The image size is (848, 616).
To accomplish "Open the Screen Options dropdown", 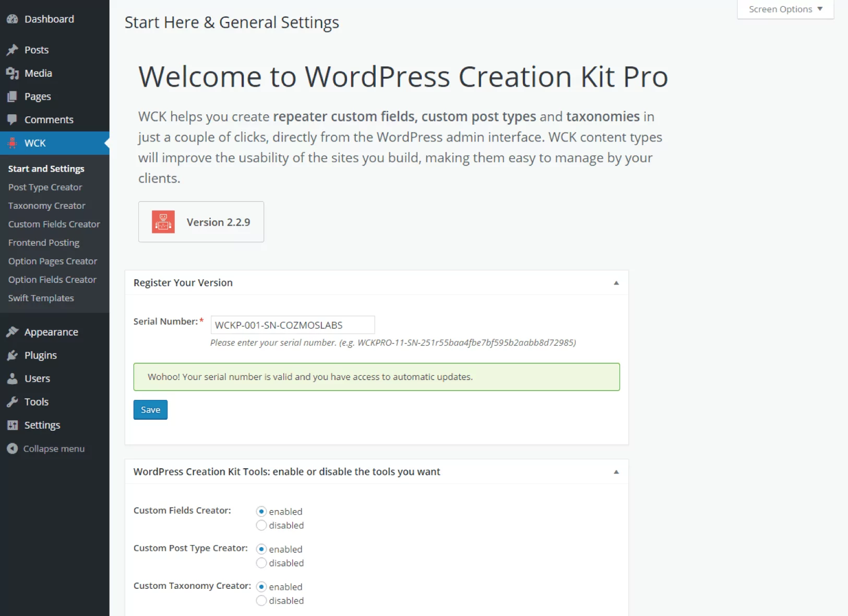I will [x=785, y=9].
